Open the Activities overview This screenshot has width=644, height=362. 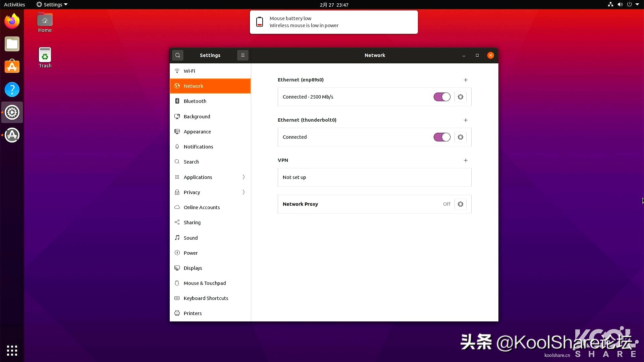click(14, 4)
